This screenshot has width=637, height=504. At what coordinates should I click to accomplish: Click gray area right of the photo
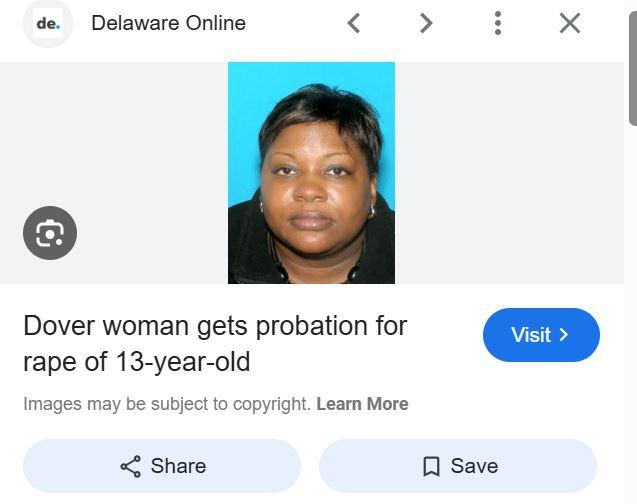point(509,173)
